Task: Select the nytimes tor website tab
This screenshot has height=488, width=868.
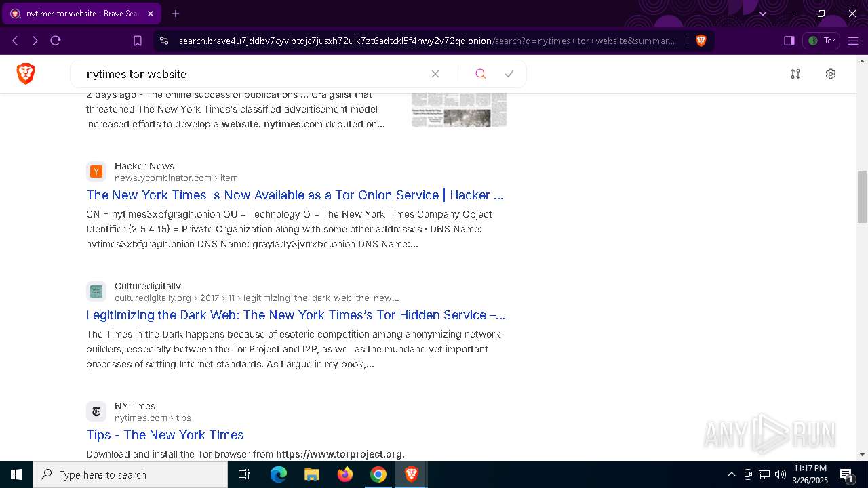Action: 81,14
